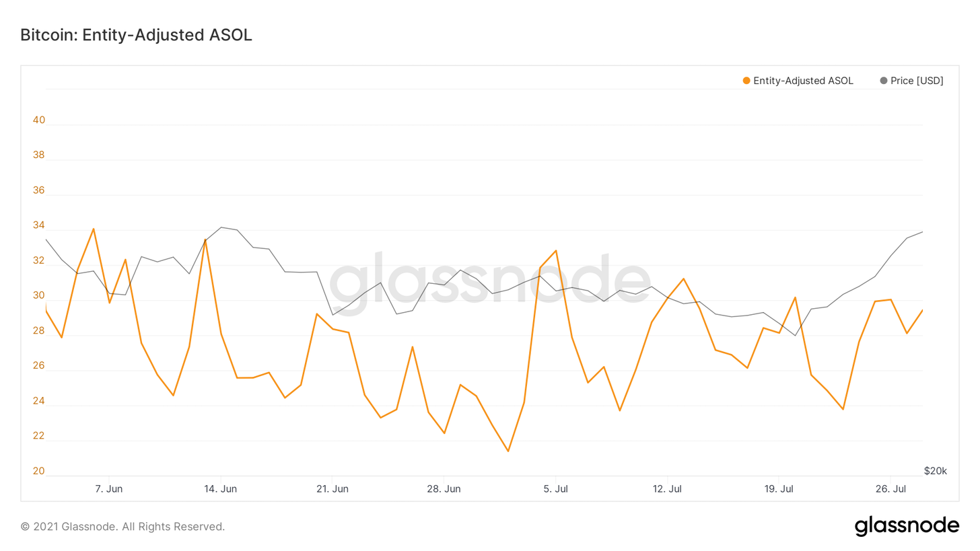The width and height of the screenshot is (980, 551).
Task: Click the $20k price axis label
Action: 935,471
